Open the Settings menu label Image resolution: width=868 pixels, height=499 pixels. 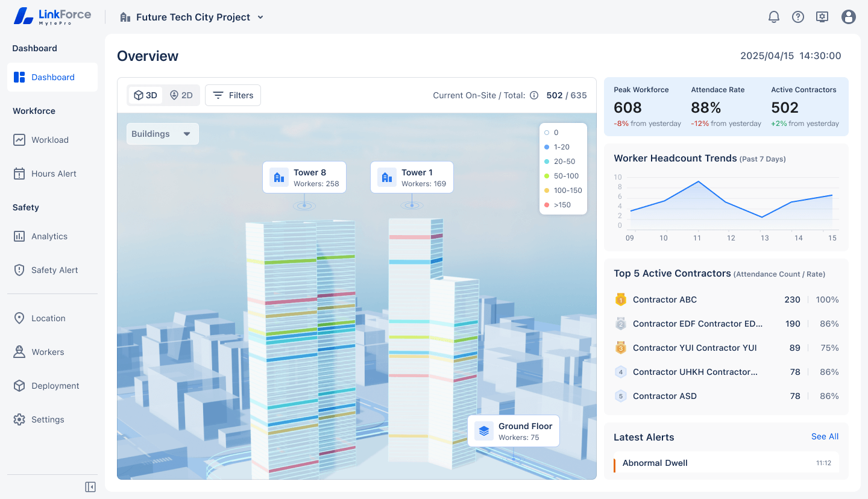click(48, 419)
